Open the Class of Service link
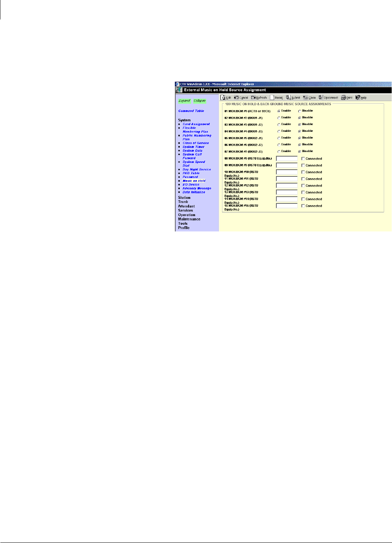Image resolution: width=392 pixels, height=543 pixels. click(x=196, y=143)
